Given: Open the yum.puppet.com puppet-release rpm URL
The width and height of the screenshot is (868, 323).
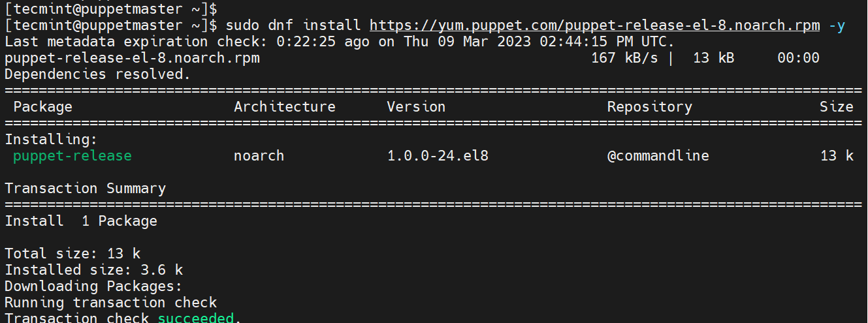Looking at the screenshot, I should click(594, 25).
